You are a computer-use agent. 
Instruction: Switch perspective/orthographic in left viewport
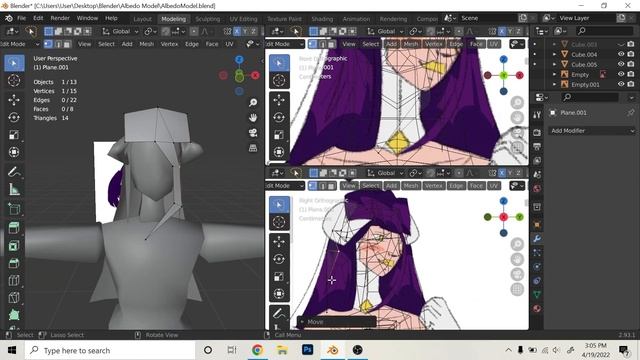pyautogui.click(x=253, y=148)
